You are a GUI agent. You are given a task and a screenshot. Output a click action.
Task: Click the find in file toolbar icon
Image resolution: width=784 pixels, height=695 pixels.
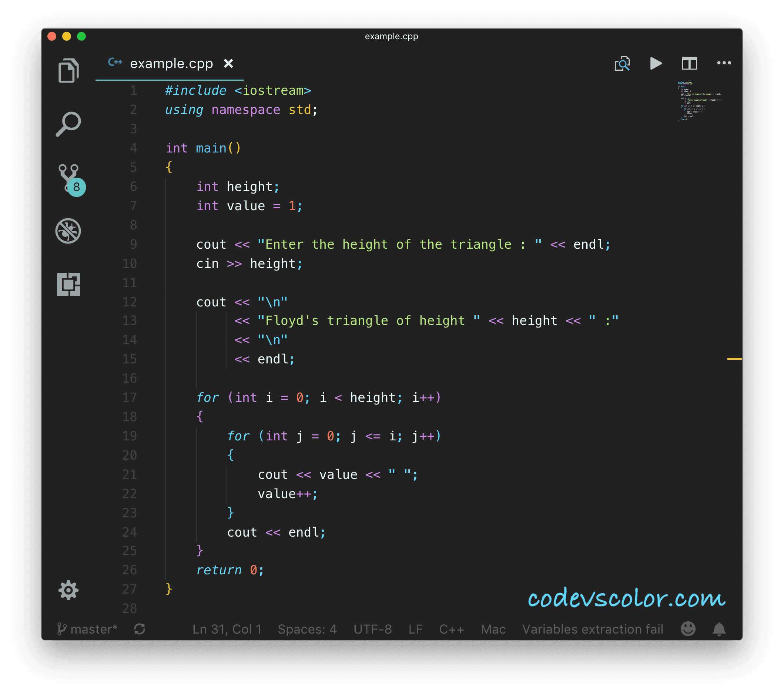pyautogui.click(x=622, y=63)
